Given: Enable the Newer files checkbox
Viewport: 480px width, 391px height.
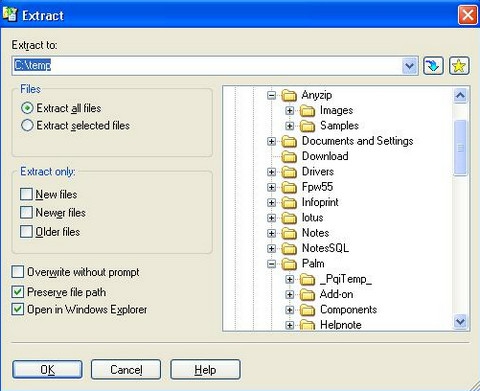Looking at the screenshot, I should pyautogui.click(x=26, y=213).
